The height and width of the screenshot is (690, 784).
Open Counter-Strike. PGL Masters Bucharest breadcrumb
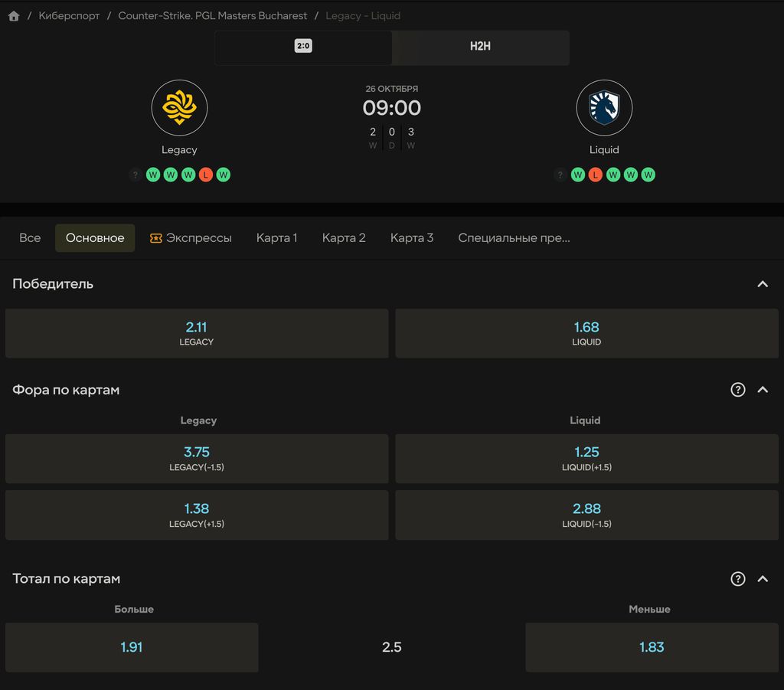click(213, 16)
